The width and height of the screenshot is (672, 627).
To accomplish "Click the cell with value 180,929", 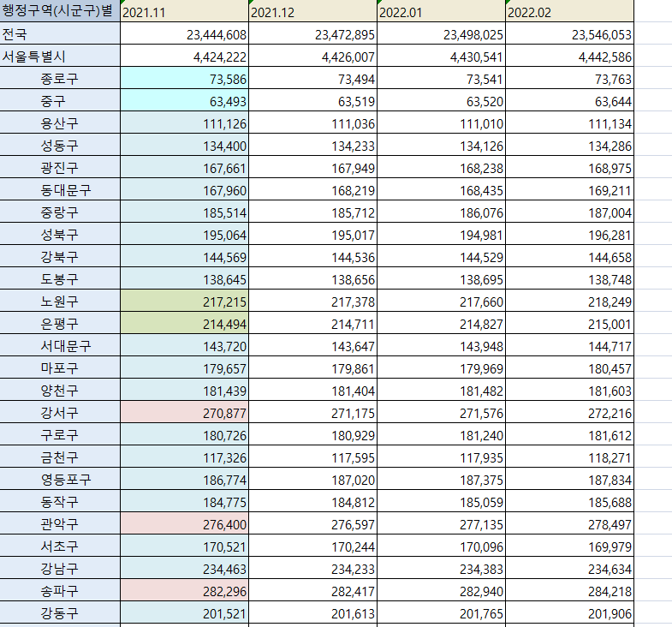I will pos(312,434).
